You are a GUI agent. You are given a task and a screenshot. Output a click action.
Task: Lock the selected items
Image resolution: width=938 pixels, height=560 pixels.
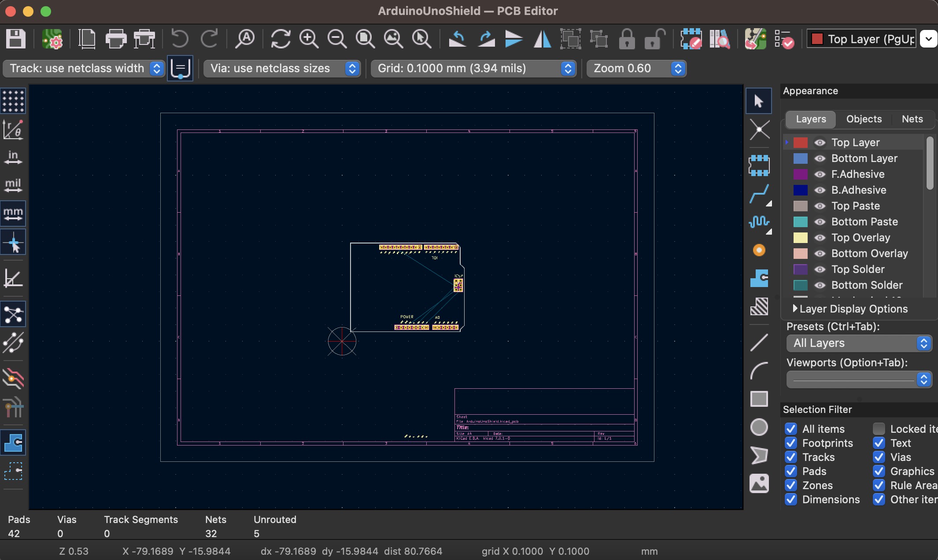[627, 39]
